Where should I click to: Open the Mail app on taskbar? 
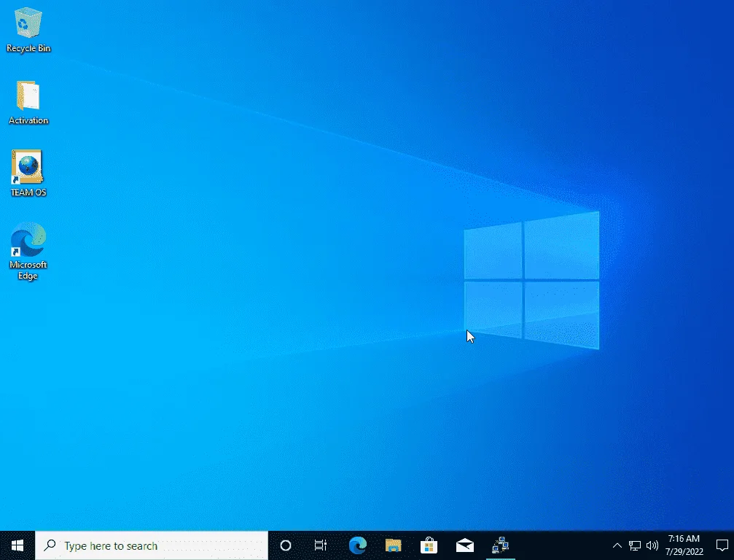point(465,545)
